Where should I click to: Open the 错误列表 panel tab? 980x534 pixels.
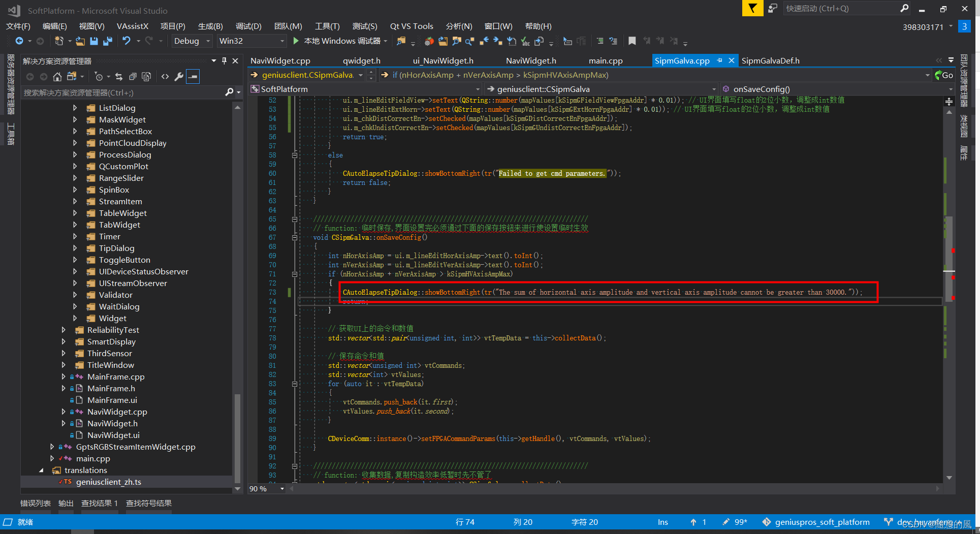pyautogui.click(x=36, y=503)
